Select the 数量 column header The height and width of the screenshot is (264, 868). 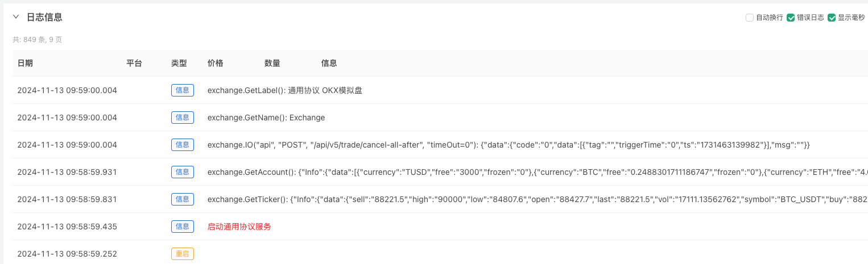(272, 63)
